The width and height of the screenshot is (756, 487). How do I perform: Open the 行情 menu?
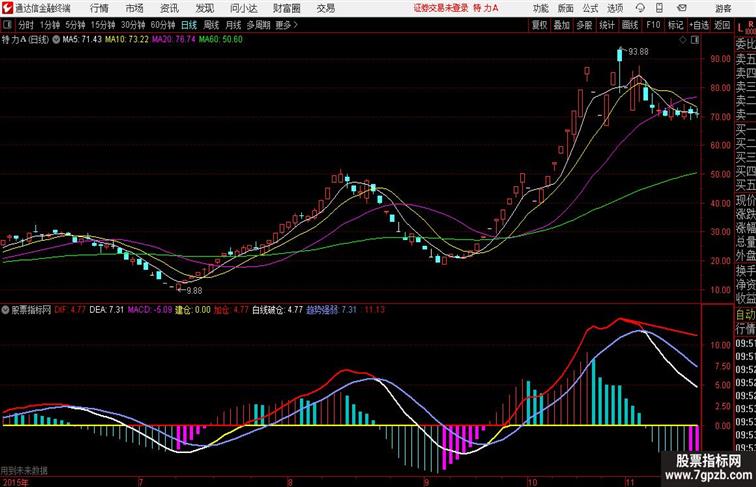[x=99, y=8]
